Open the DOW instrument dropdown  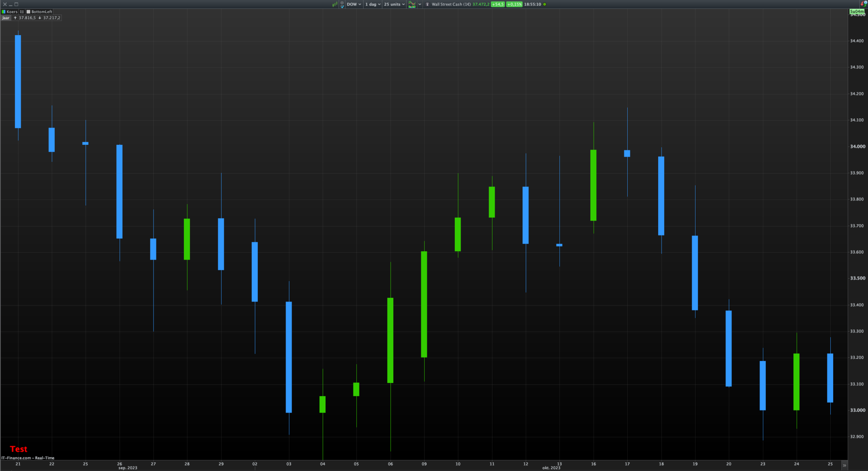[x=354, y=4]
